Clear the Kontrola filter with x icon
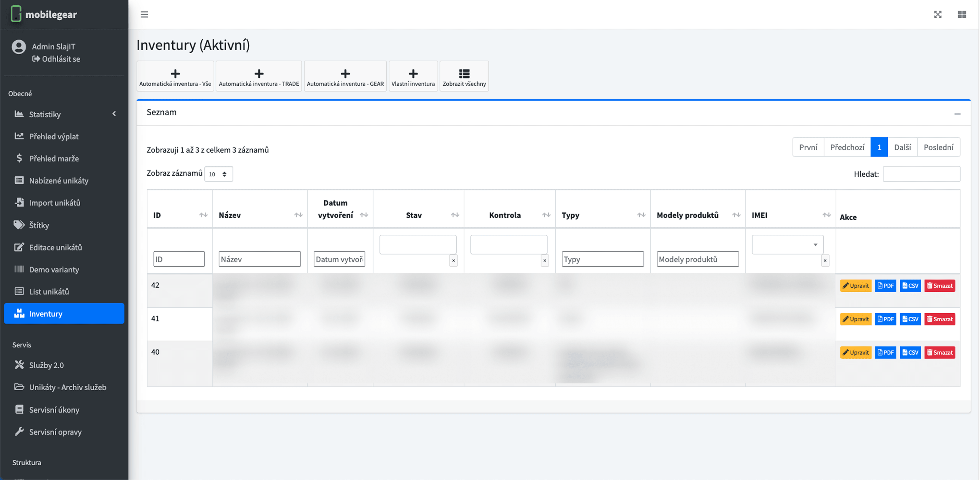 [x=544, y=261]
